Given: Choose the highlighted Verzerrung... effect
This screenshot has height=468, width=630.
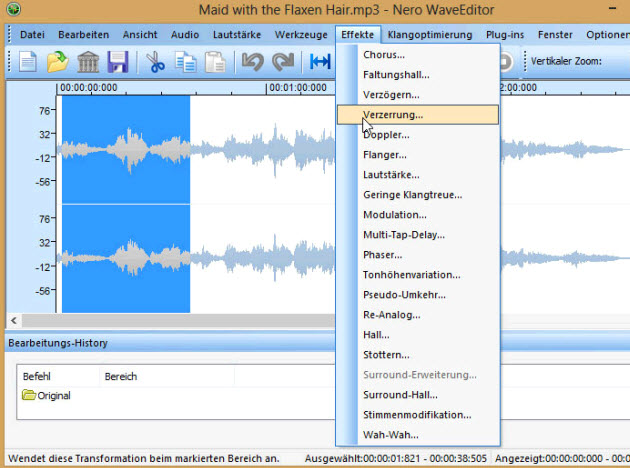Looking at the screenshot, I should point(418,115).
